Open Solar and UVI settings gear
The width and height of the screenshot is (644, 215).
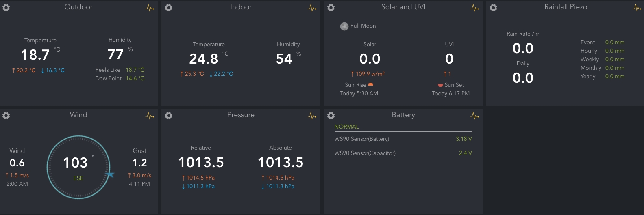pos(331,8)
